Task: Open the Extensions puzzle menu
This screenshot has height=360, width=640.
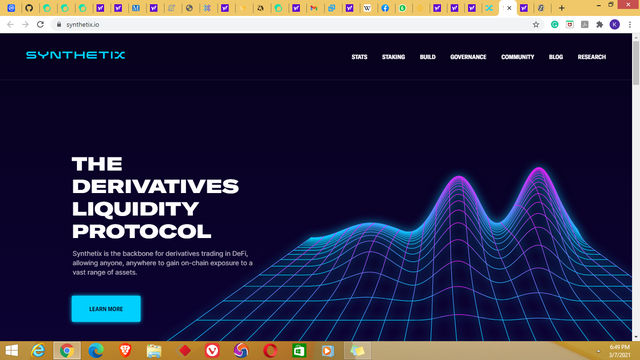Action: [x=600, y=24]
